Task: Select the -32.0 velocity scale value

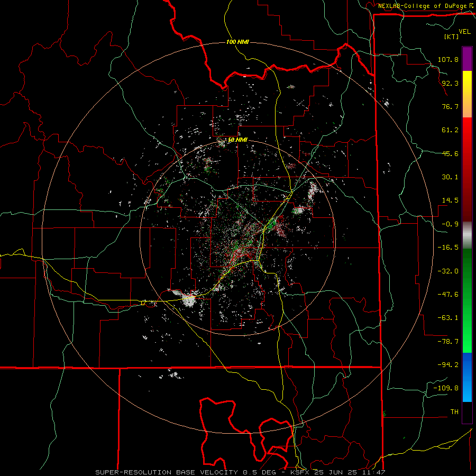Action: (448, 271)
